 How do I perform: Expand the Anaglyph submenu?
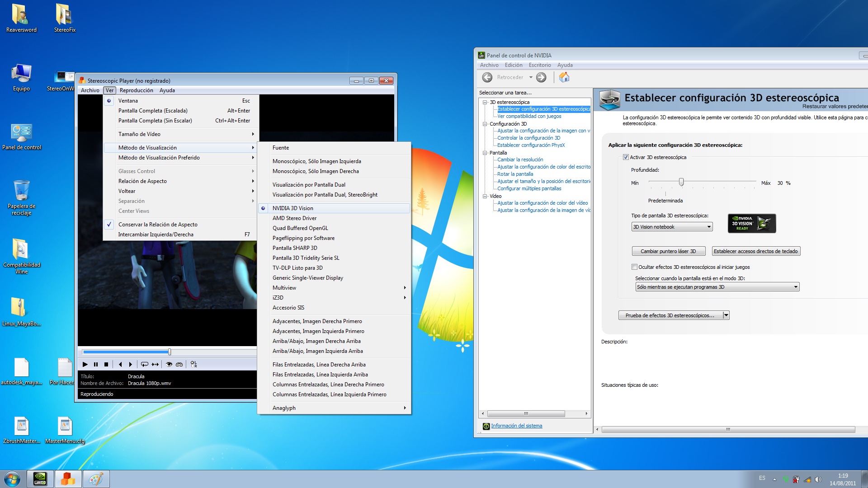click(x=334, y=408)
